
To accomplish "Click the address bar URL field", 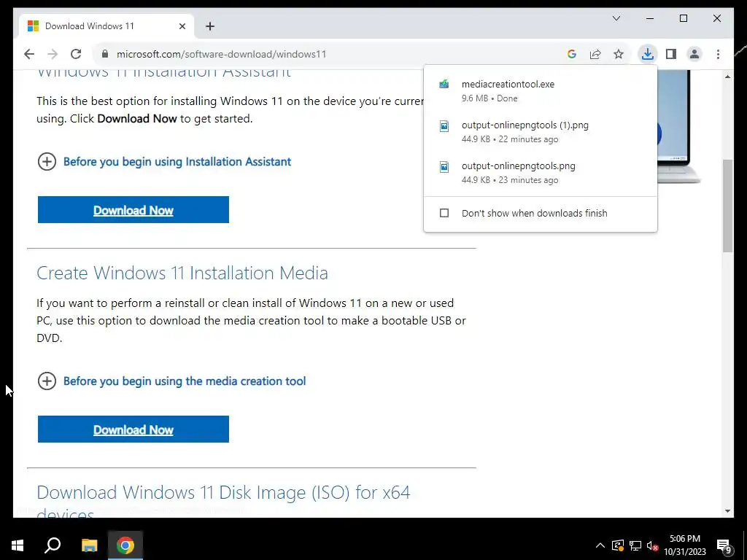I will click(329, 54).
